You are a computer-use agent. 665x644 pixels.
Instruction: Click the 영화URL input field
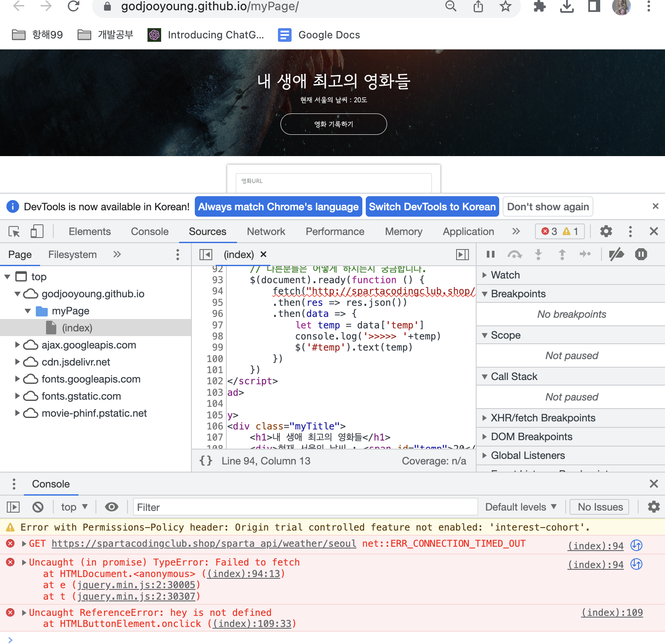tap(334, 183)
